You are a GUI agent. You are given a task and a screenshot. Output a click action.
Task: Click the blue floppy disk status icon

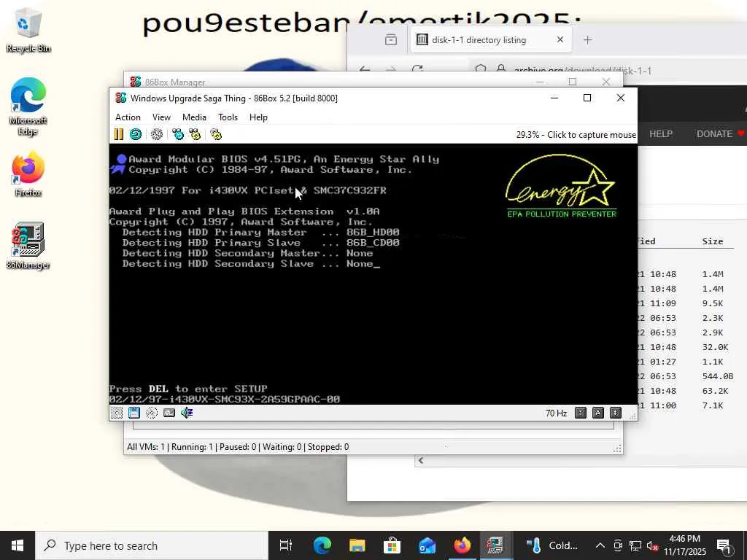134,413
